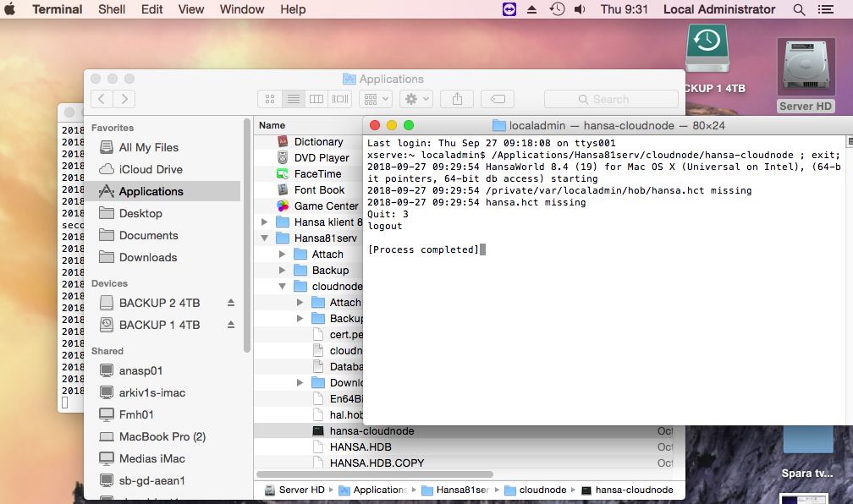
Task: Open Time Machine menu bar icon
Action: (557, 9)
